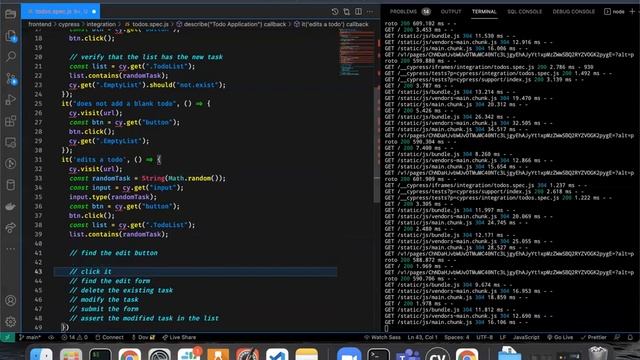Viewport: 640px width, 360px height.
Task: Open the Database view in the activity bar
Action: pyautogui.click(x=11, y=185)
